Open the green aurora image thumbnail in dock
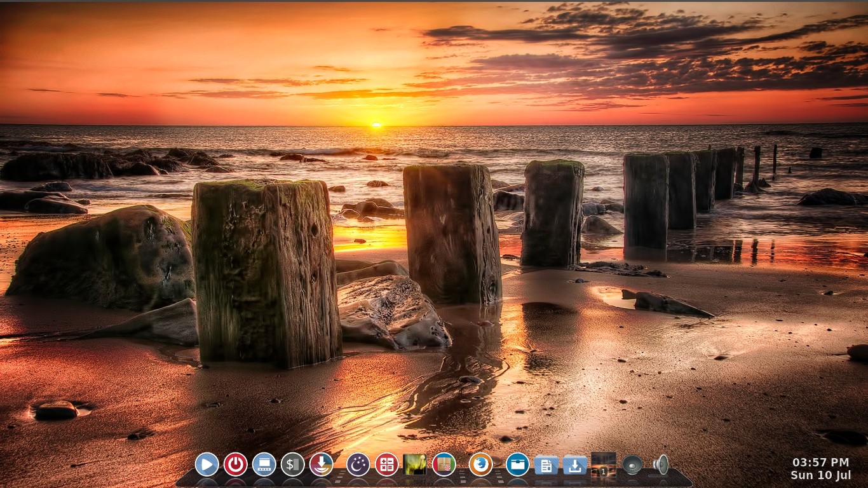Viewport: 868px width, 488px height. pos(414,464)
